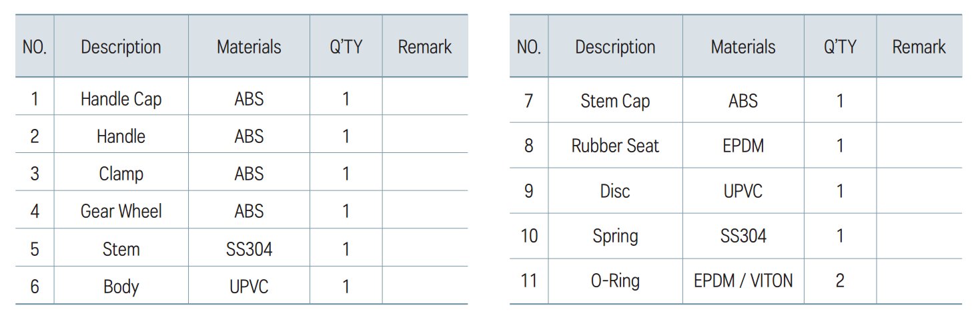The height and width of the screenshot is (336, 980).
Task: Select the Rubber Seat description cell
Action: click(x=615, y=146)
